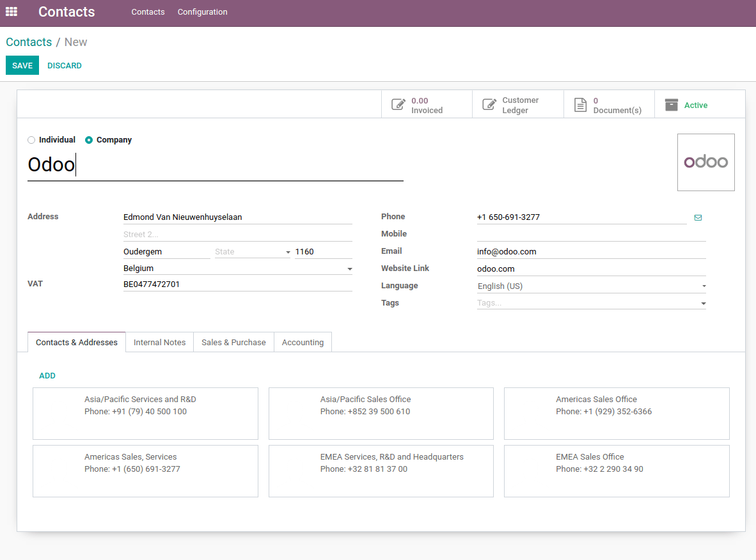Screen dimensions: 756x560
Task: Open the Configuration menu
Action: pyautogui.click(x=202, y=12)
